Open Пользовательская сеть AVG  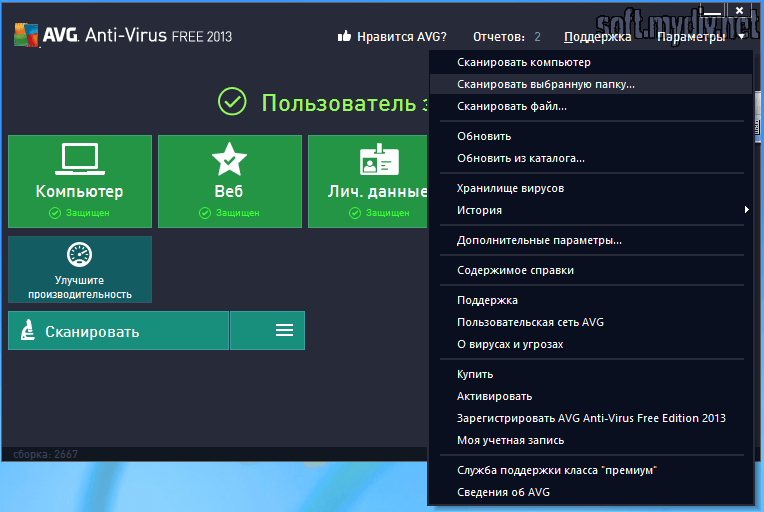[591, 322]
